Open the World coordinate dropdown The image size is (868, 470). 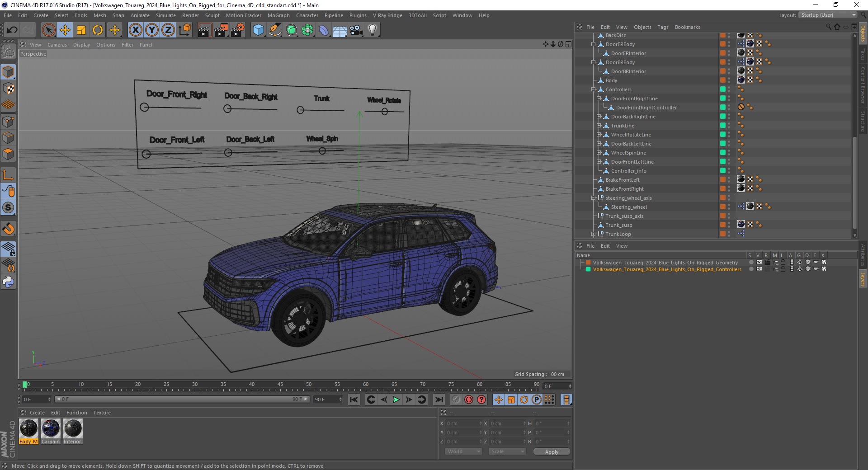[x=463, y=451]
